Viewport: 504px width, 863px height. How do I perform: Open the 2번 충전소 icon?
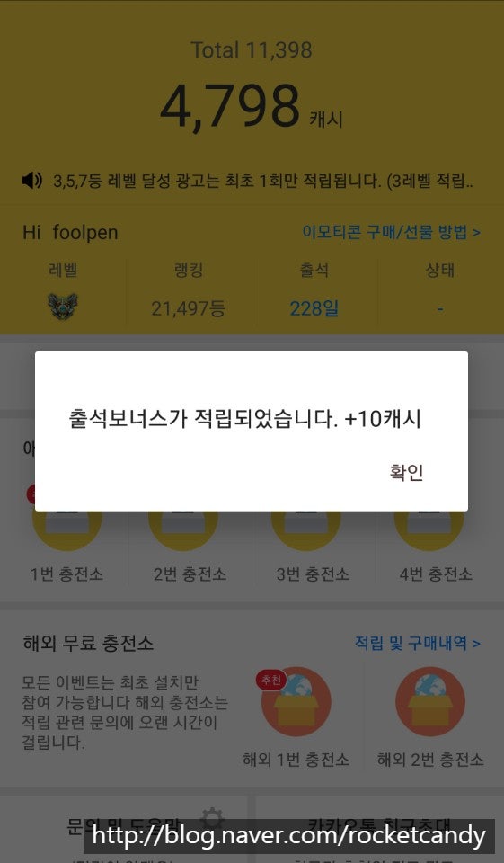(182, 530)
